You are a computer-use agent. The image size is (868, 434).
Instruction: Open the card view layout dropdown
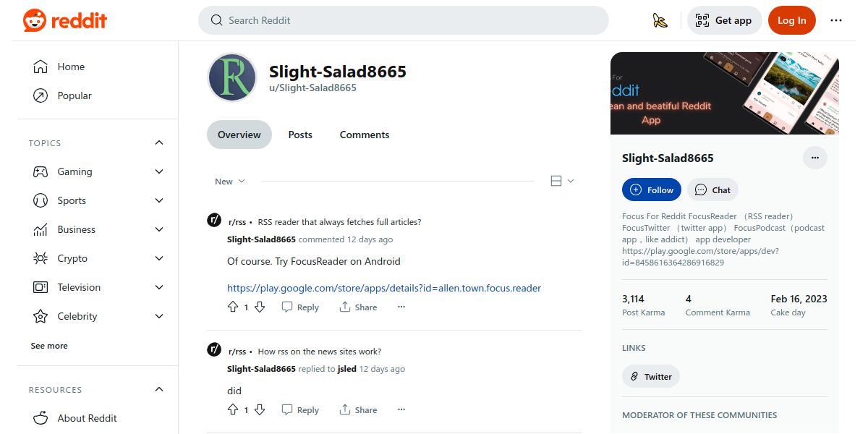(562, 181)
